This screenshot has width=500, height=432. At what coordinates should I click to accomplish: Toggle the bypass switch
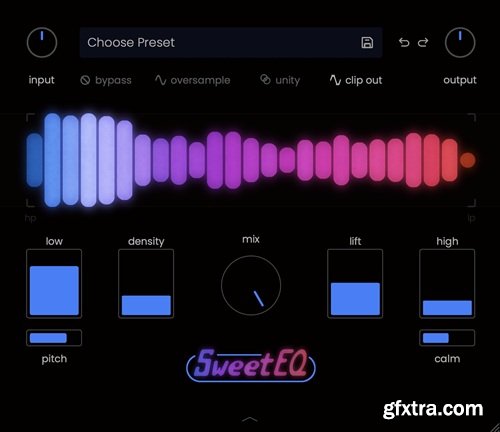coord(106,80)
